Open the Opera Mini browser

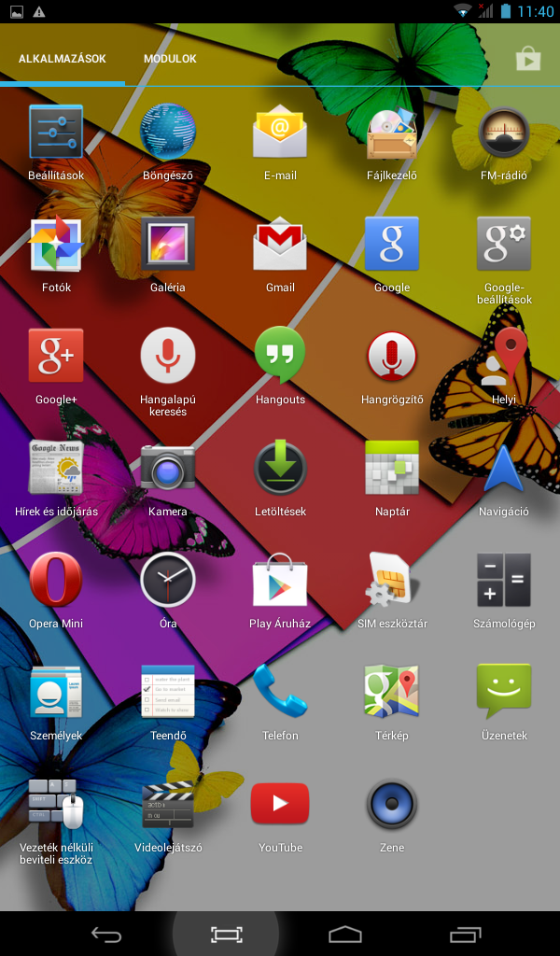pos(56,579)
